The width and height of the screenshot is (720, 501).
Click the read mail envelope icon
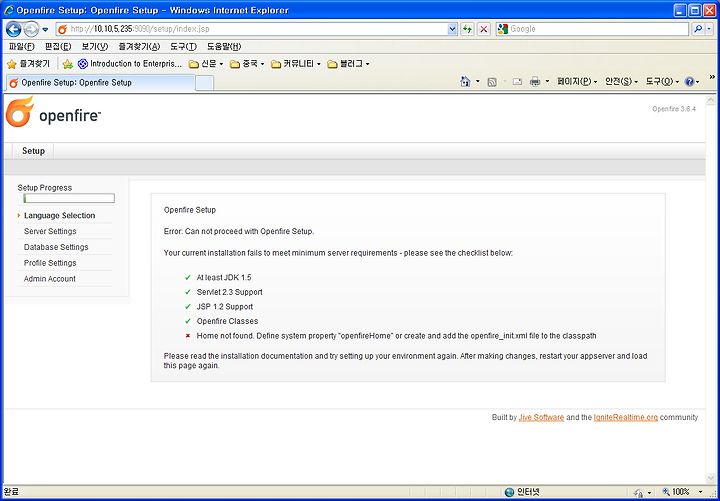tap(517, 82)
